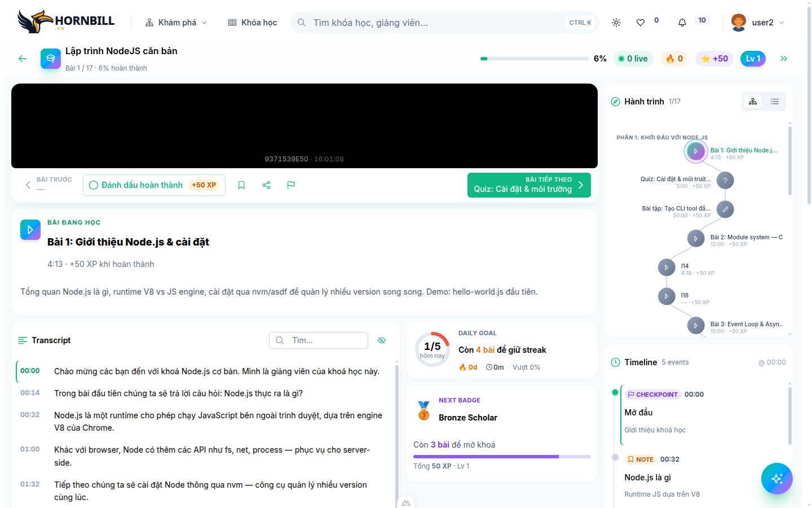
Task: Click the +50 XP reward pill
Action: click(x=204, y=185)
